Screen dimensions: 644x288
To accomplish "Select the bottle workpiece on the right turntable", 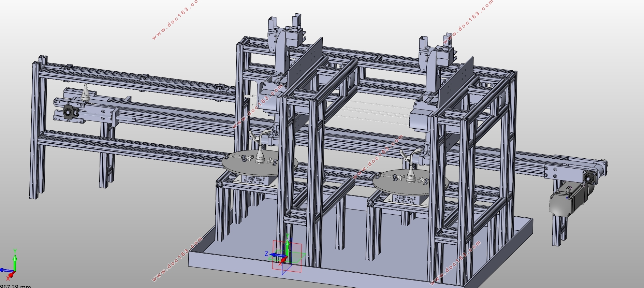I will coord(411,174).
